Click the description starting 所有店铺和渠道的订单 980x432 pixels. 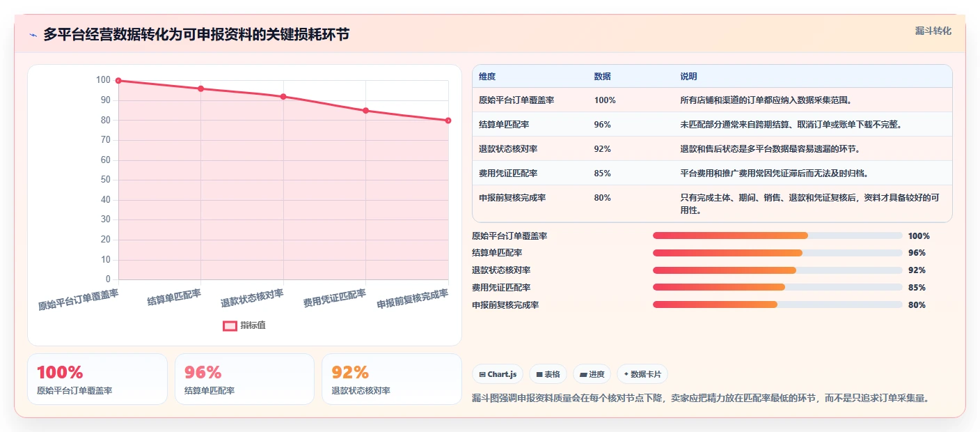click(766, 100)
